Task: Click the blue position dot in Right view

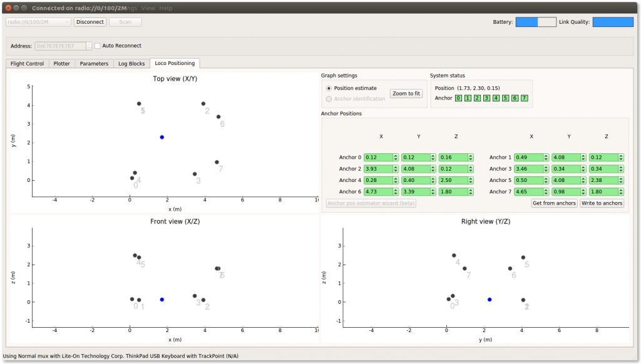Action: click(x=490, y=300)
